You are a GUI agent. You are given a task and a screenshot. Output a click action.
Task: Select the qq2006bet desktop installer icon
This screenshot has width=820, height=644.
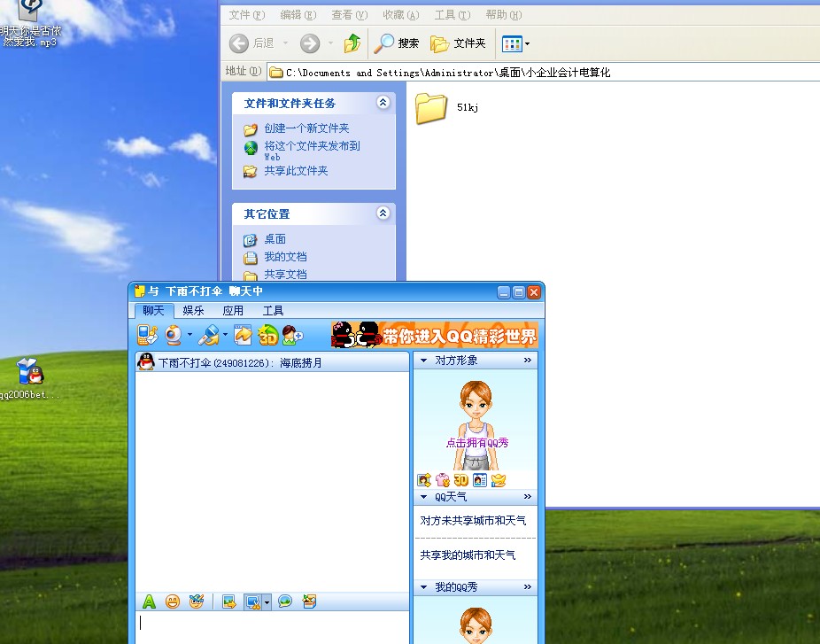coord(30,378)
